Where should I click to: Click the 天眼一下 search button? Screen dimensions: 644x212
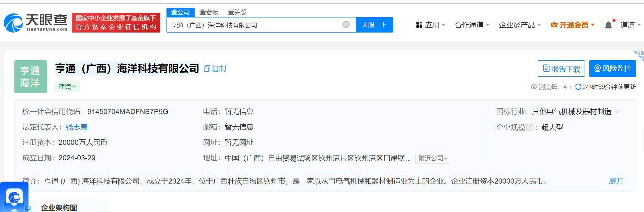[374, 25]
